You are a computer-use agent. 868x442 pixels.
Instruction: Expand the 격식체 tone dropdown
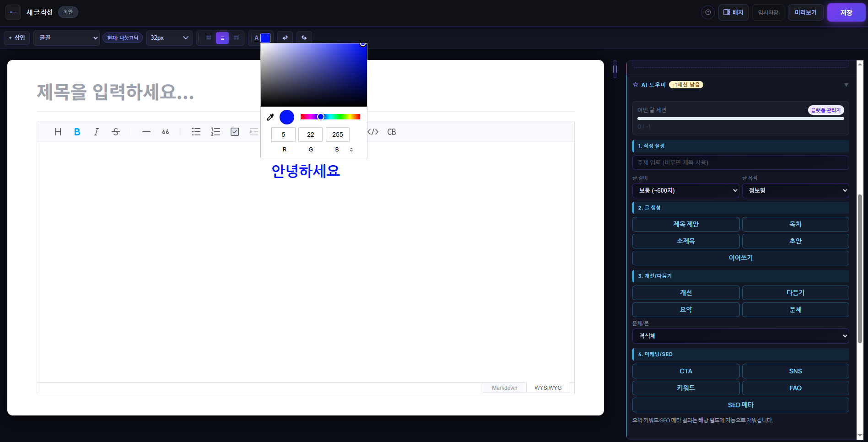coord(740,336)
